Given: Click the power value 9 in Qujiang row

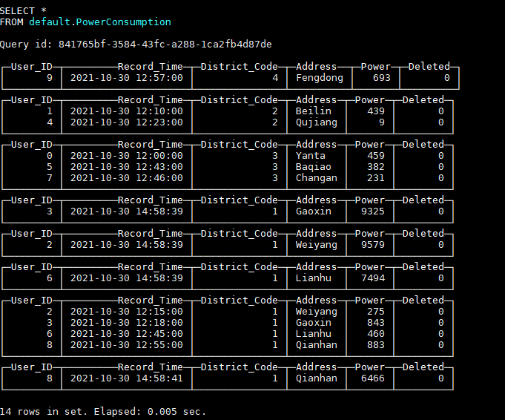Looking at the screenshot, I should coord(382,122).
